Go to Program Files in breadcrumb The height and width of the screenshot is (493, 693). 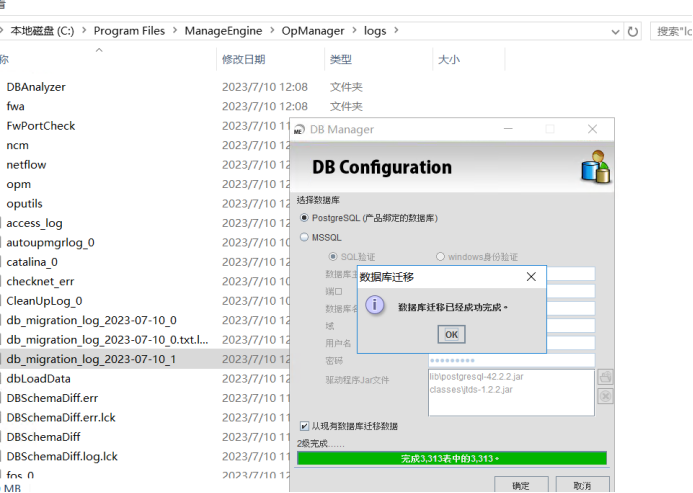click(129, 31)
